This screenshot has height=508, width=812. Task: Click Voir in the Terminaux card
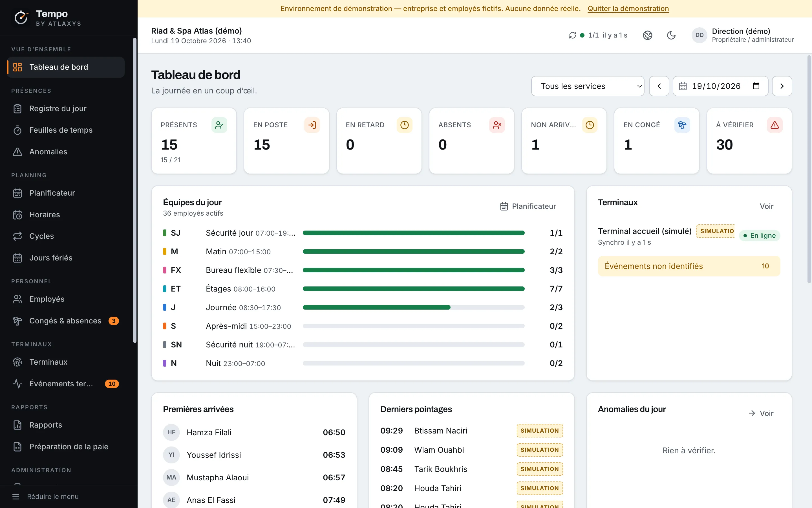coord(766,206)
